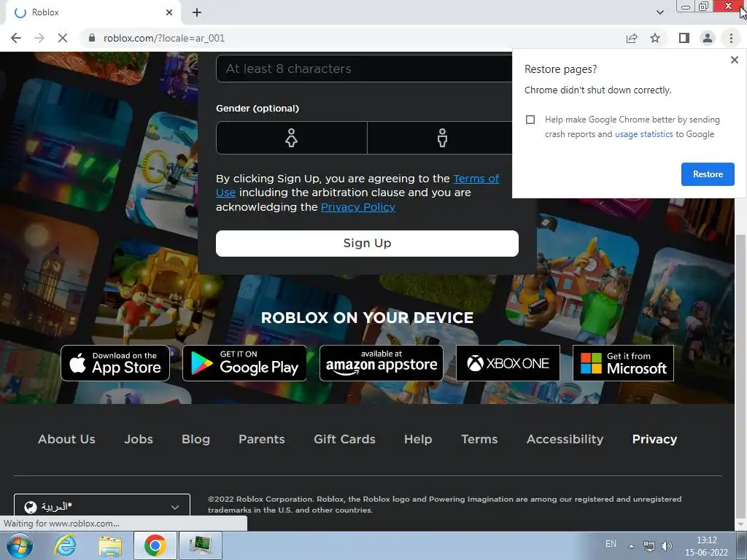Open the Privacy footer link
The height and width of the screenshot is (560, 747).
click(654, 439)
